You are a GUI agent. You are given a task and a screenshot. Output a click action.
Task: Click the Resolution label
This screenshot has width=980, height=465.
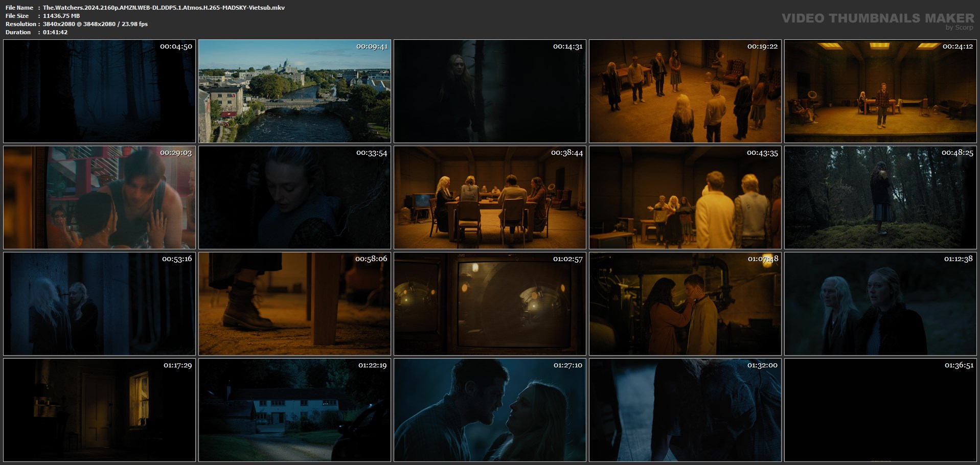point(21,24)
